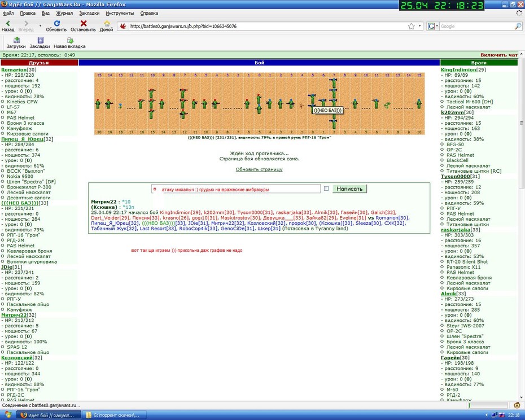525x420 pixels.
Task: Toggle checkbox next to Написать button
Action: [x=326, y=189]
